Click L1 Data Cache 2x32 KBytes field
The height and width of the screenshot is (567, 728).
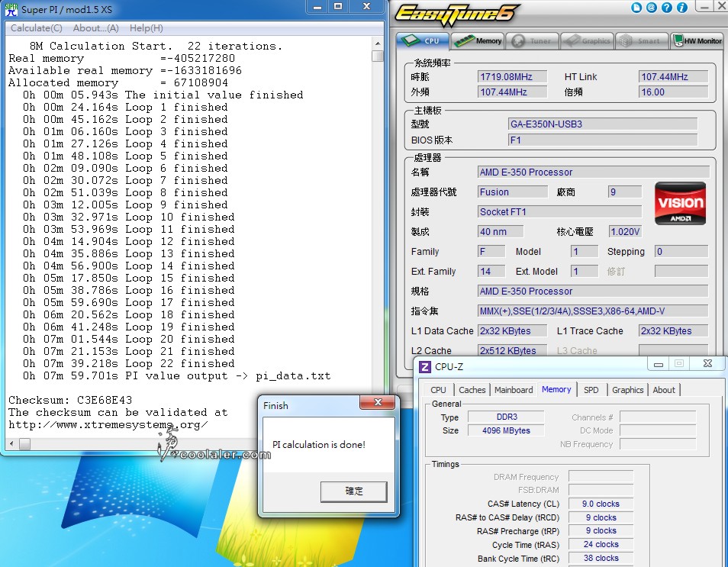pos(513,331)
